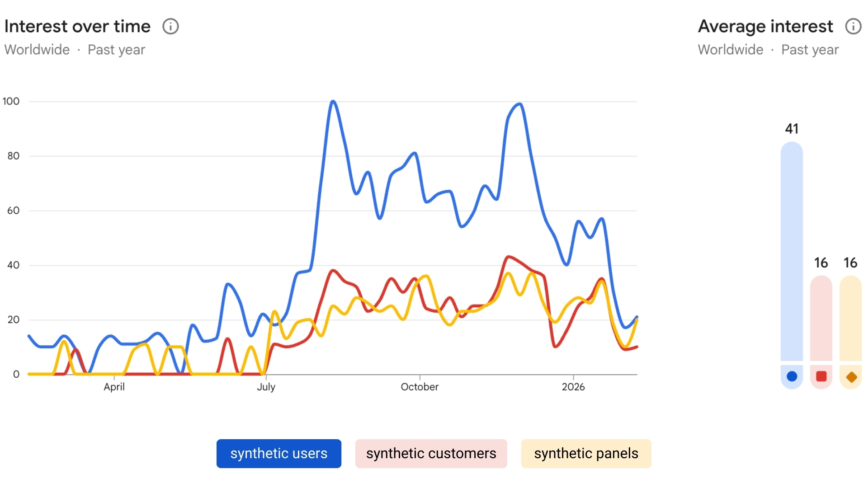Click the info icon next to Interest over time
Image resolution: width=868 pixels, height=488 pixels.
click(x=170, y=26)
